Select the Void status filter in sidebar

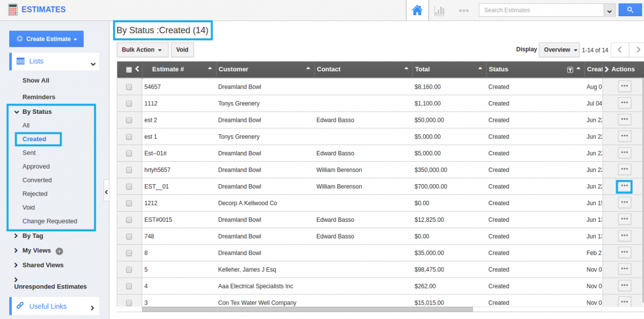point(28,207)
